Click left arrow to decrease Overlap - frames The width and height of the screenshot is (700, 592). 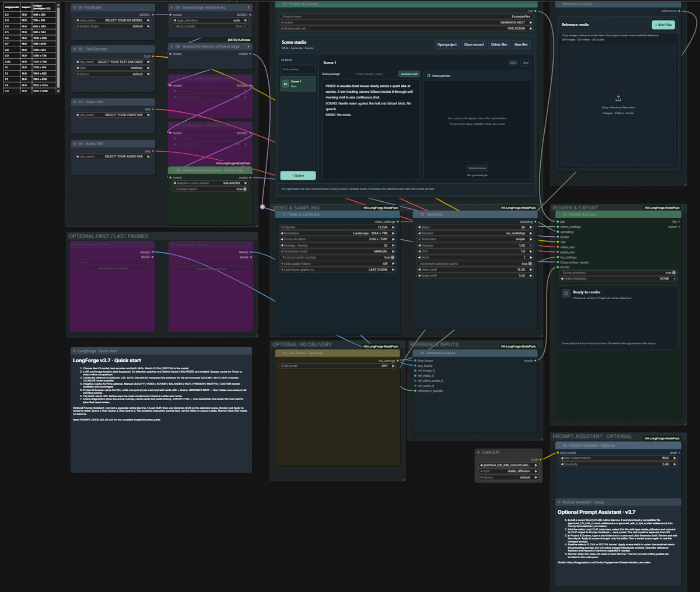pos(281,246)
